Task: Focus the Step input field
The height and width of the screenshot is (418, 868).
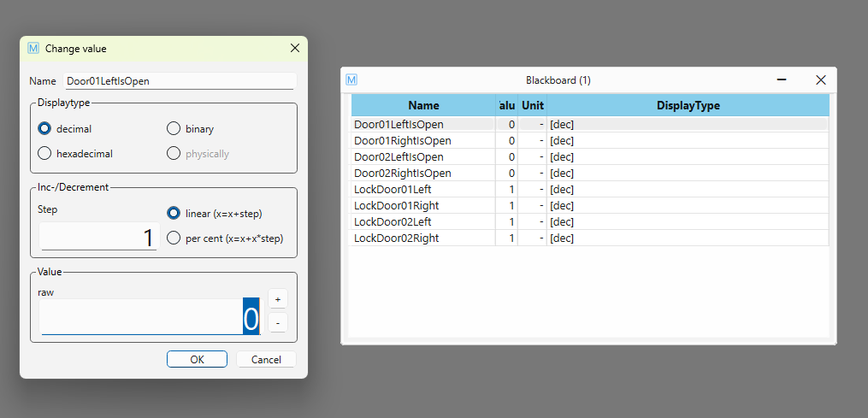Action: [x=99, y=237]
